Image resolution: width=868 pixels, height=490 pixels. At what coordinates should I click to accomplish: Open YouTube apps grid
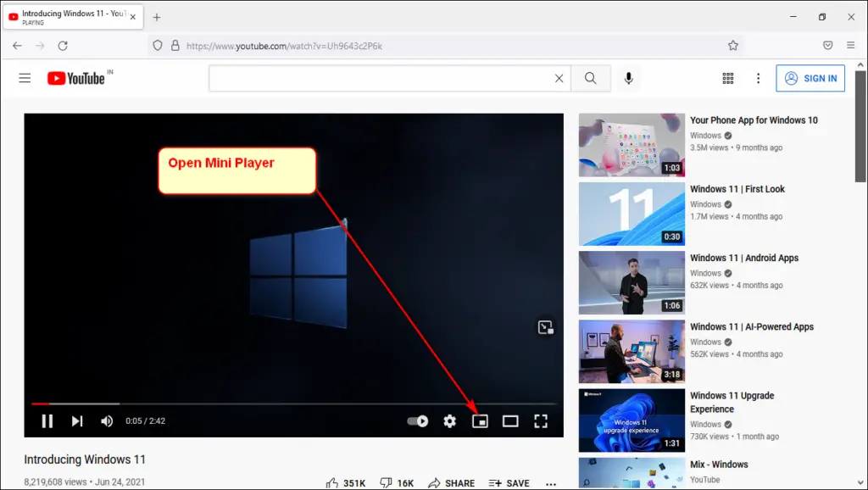click(728, 78)
